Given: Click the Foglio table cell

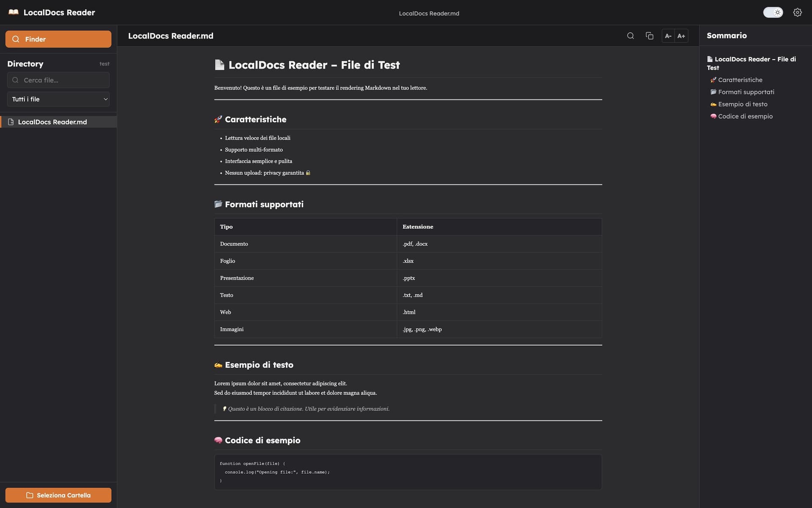Looking at the screenshot, I should click(x=306, y=261).
